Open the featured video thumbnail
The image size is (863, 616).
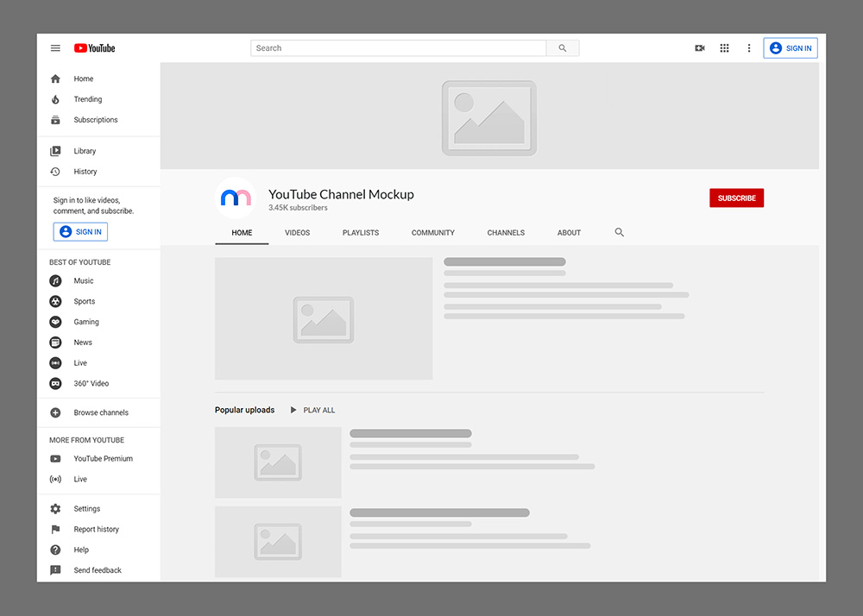pyautogui.click(x=324, y=318)
